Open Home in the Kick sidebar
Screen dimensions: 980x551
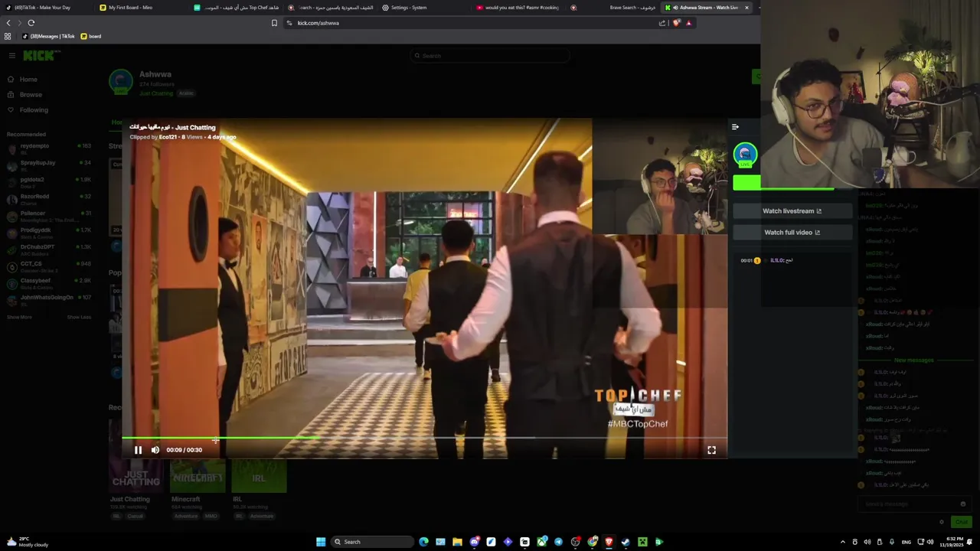click(28, 80)
